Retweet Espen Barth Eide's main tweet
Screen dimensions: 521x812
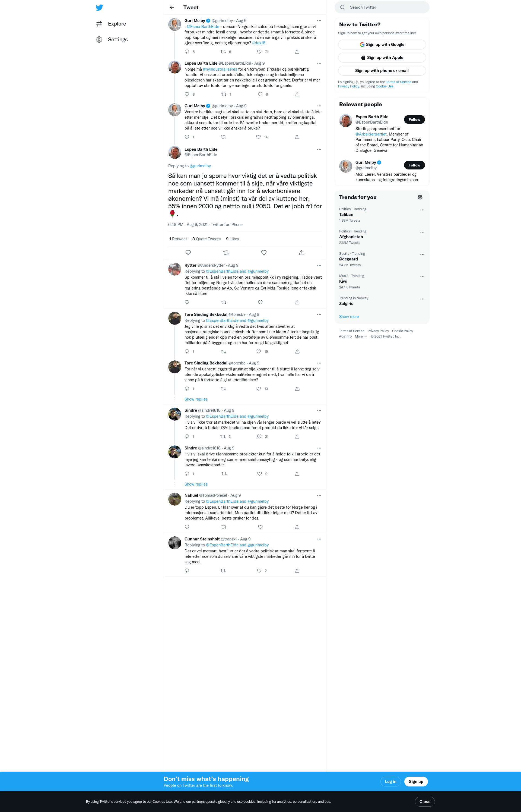(226, 253)
